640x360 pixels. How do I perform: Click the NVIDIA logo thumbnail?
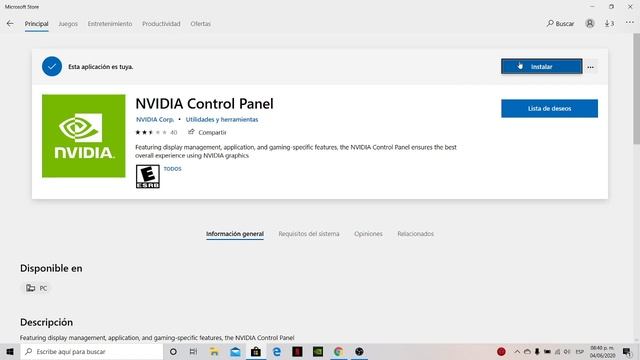[x=84, y=136]
